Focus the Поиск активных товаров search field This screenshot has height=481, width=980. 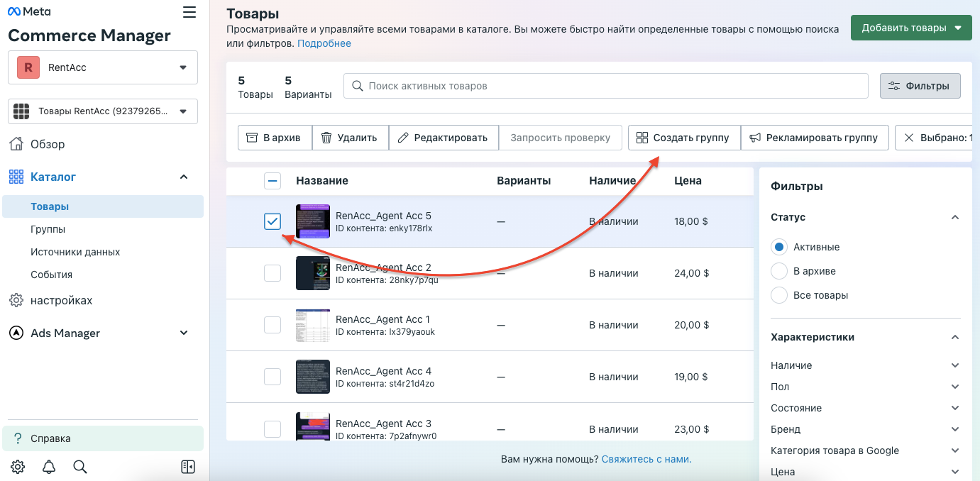pos(606,86)
